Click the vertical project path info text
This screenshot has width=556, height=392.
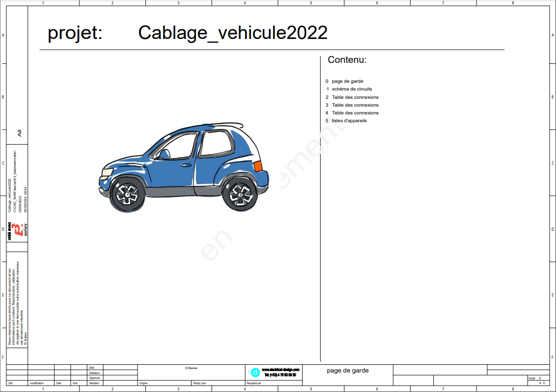pos(18,182)
